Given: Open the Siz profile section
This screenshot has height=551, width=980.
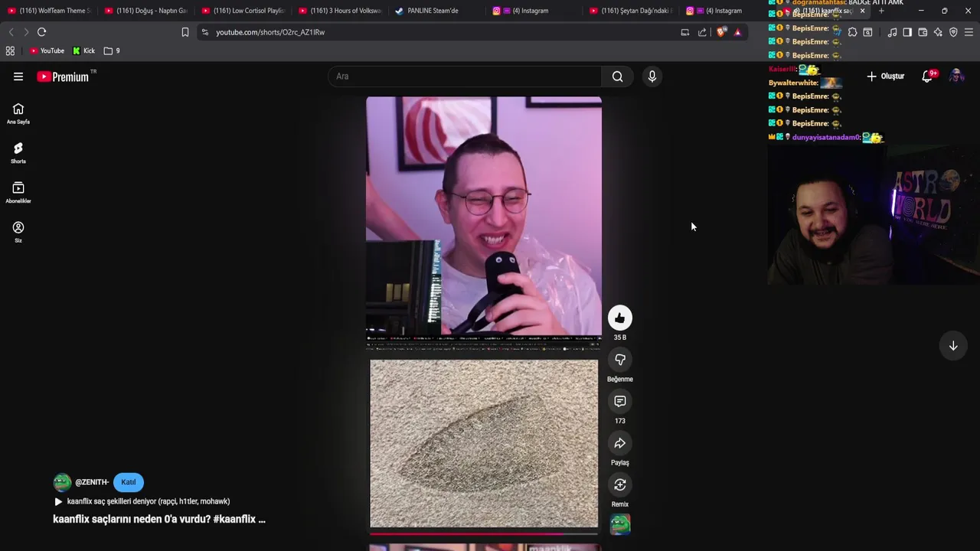Looking at the screenshot, I should (18, 232).
